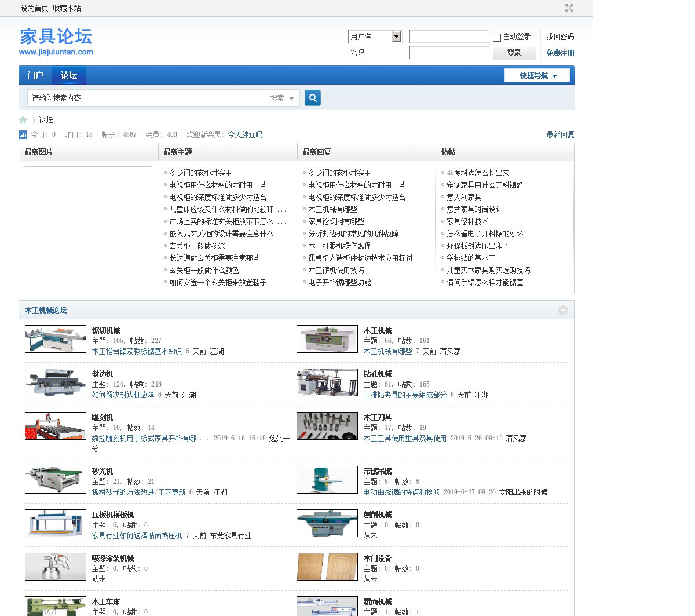Open the 木工刀具 board image
The image size is (695, 616).
pos(327,426)
